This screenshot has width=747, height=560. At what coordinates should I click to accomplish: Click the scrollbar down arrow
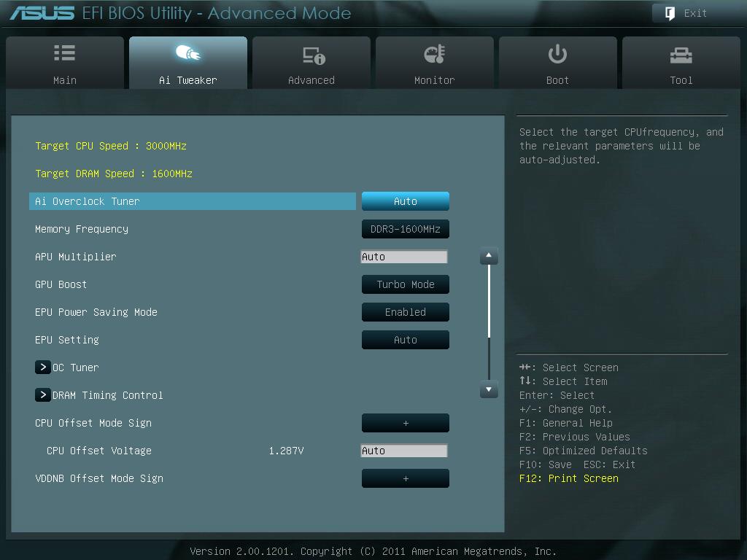pos(489,389)
